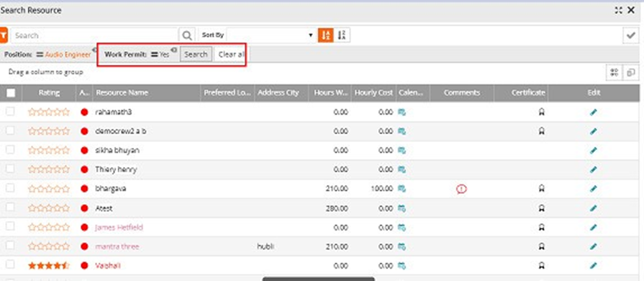The height and width of the screenshot is (281, 644).
Task: Select descending Z-A sort icon
Action: [x=342, y=35]
